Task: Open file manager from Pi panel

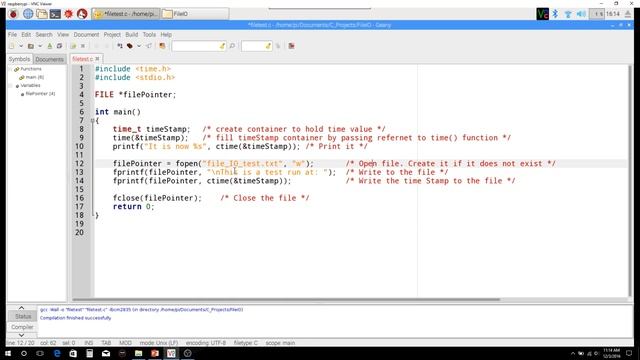Action: (42, 14)
